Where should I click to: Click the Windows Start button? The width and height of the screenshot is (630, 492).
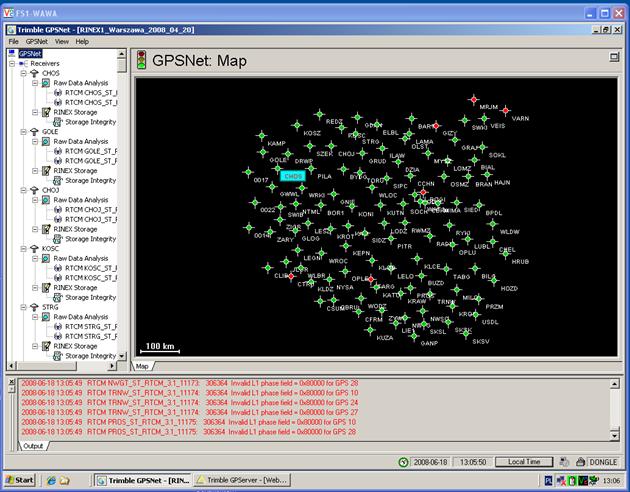click(x=20, y=480)
